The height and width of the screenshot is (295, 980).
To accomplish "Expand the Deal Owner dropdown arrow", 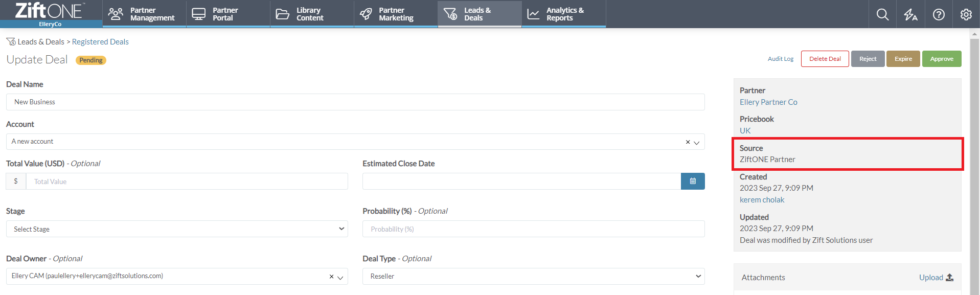I will click(340, 277).
